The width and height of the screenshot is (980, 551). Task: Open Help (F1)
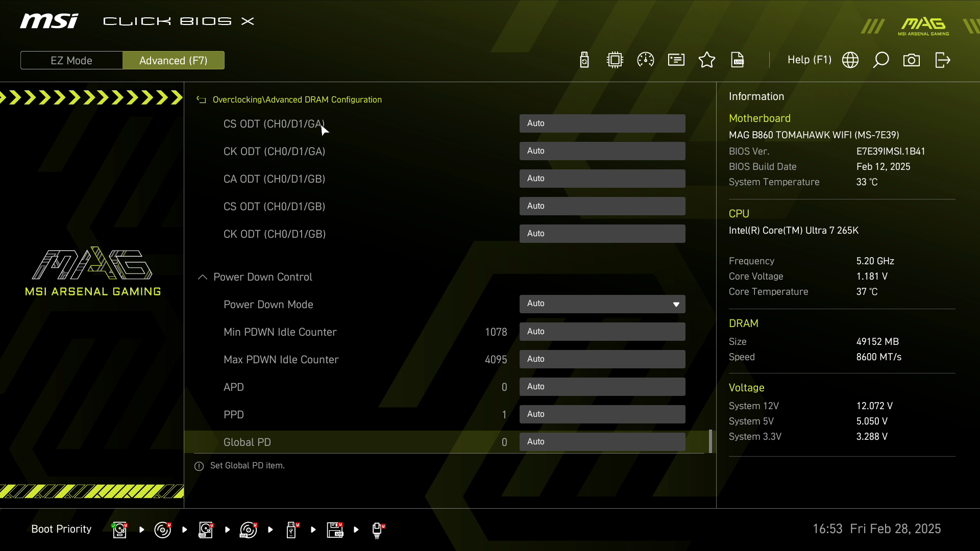(809, 60)
